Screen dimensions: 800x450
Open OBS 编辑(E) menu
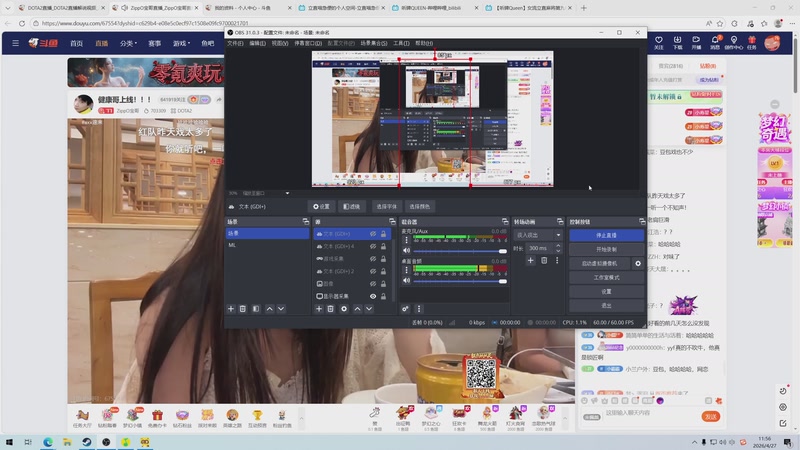tap(257, 43)
